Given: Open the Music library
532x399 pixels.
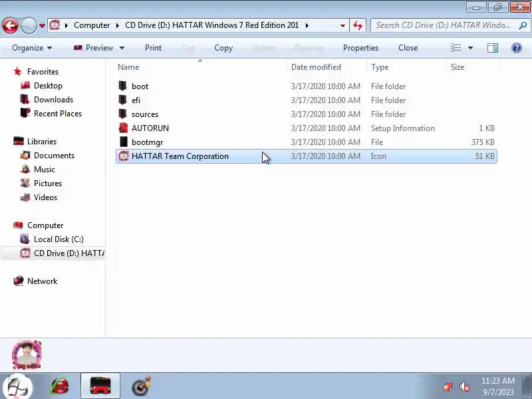Looking at the screenshot, I should coord(44,170).
